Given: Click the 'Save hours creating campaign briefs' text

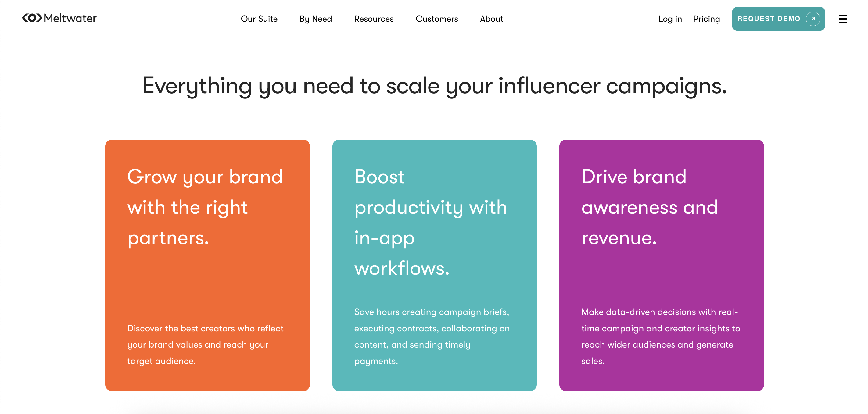Looking at the screenshot, I should (432, 336).
